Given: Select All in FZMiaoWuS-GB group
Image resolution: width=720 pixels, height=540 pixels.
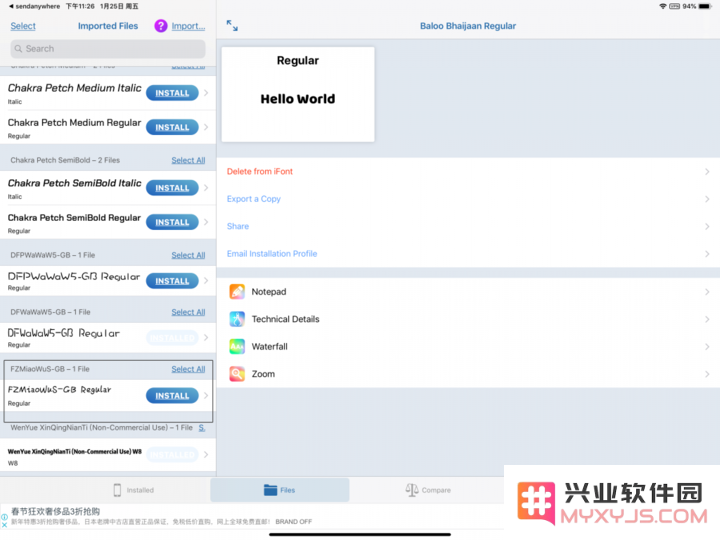Looking at the screenshot, I should (188, 369).
